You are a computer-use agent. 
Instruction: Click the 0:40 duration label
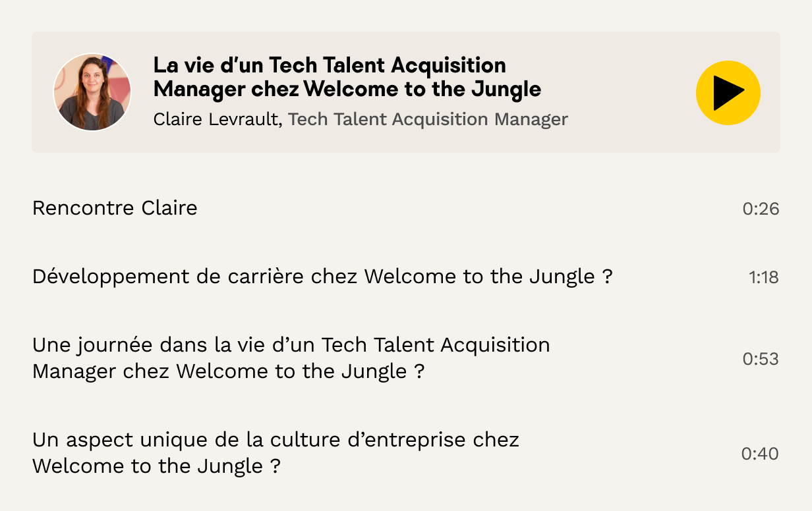760,454
